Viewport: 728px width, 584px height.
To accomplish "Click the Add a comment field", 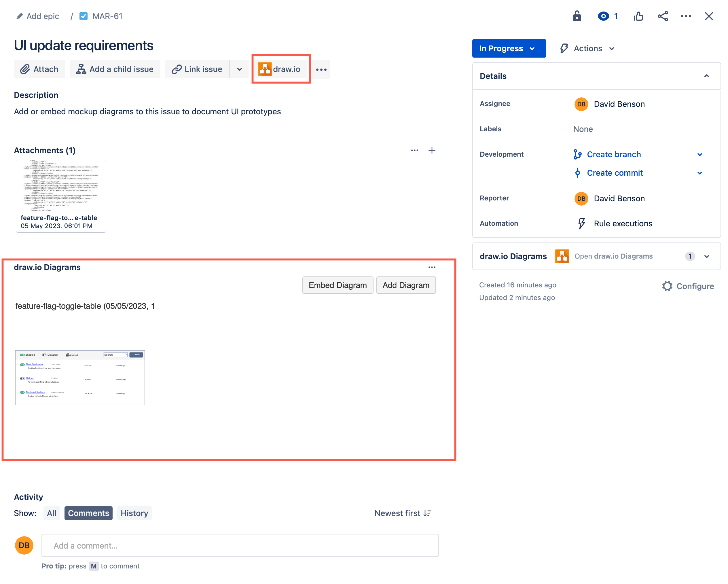I will point(240,545).
